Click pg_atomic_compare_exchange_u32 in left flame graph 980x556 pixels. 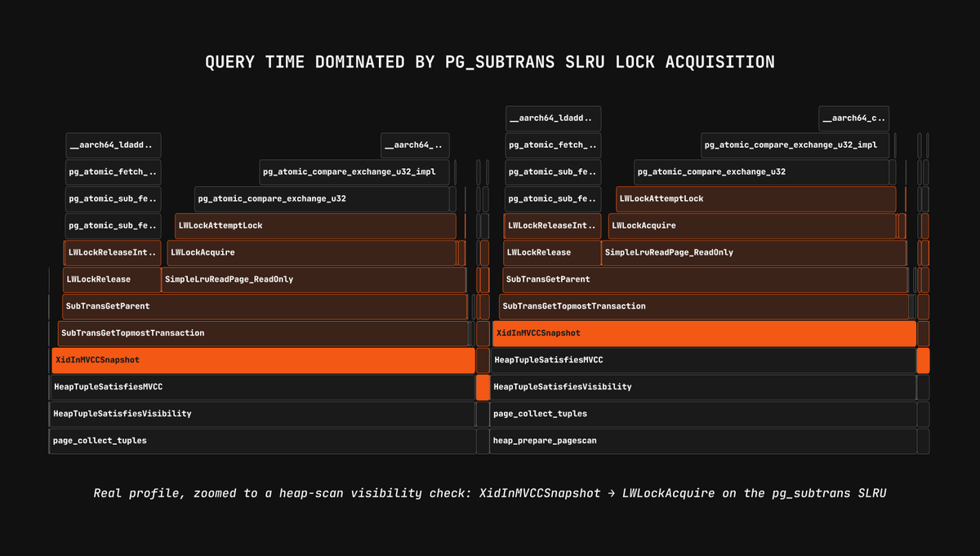(322, 198)
